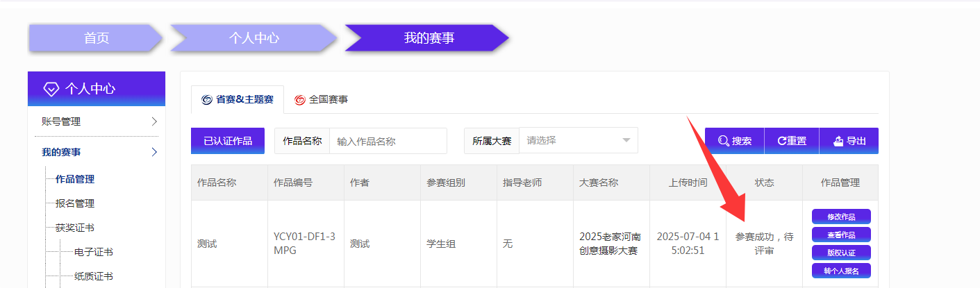
Task: Click work number YCY01-DF1-3MPG cell
Action: (305, 244)
